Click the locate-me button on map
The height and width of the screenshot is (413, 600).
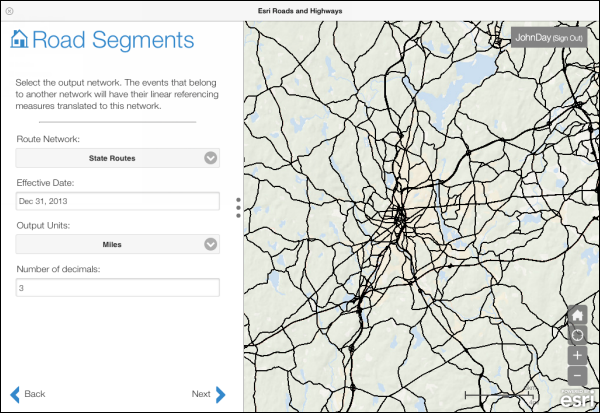pos(577,335)
